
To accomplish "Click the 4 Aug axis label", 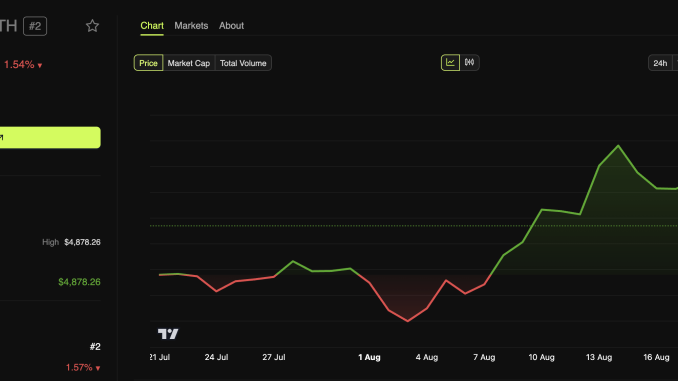I will (x=427, y=357).
